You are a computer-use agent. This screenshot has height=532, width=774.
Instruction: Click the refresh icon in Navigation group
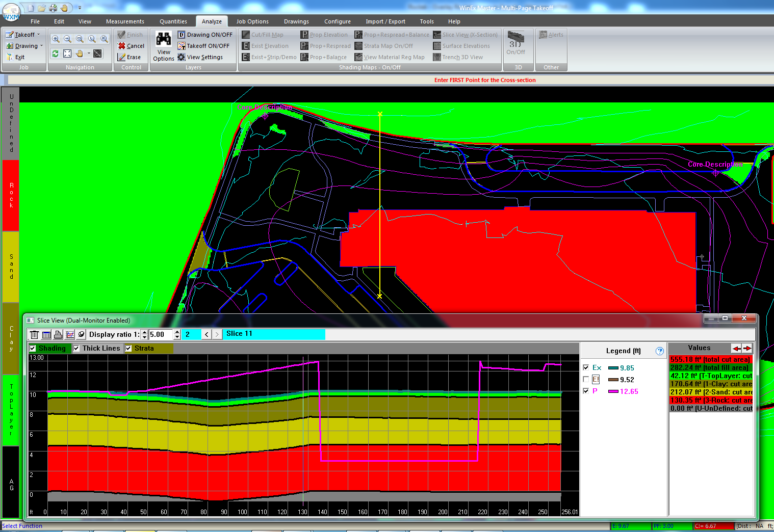(55, 54)
